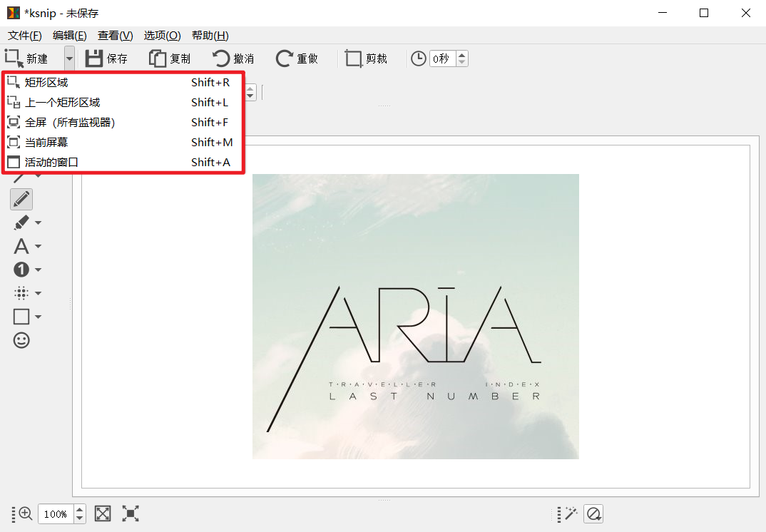This screenshot has height=532, width=766.
Task: Select the Number badge tool
Action: coord(21,270)
